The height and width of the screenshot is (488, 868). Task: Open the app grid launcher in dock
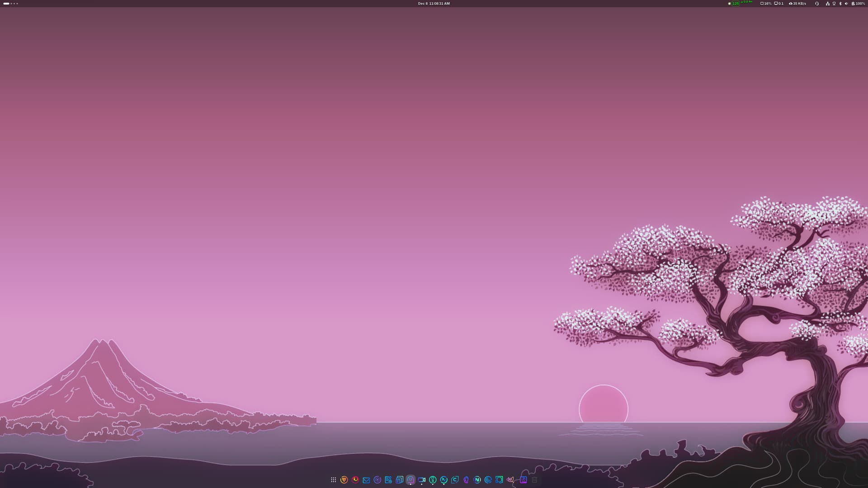coord(333,480)
